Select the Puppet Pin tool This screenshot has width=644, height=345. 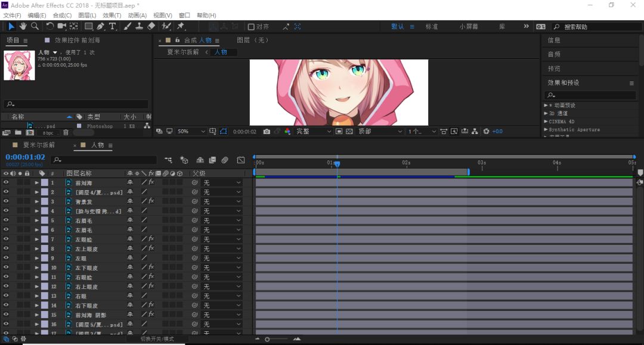(181, 26)
